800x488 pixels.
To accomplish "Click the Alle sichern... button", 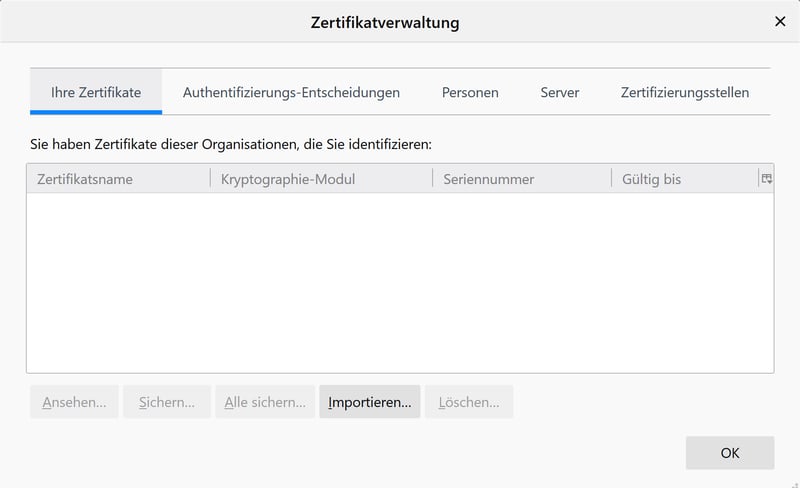I will click(265, 402).
